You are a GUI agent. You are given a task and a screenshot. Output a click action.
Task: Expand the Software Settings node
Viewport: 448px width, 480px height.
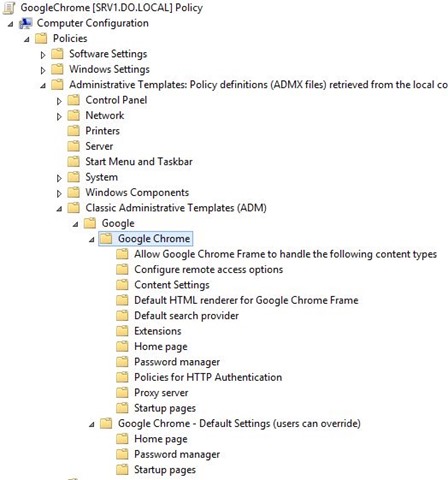43,55
